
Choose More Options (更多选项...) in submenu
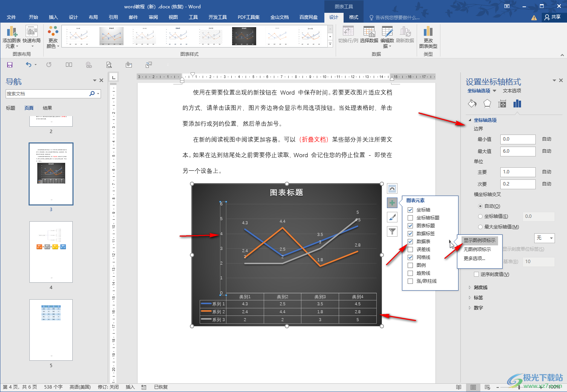474,259
